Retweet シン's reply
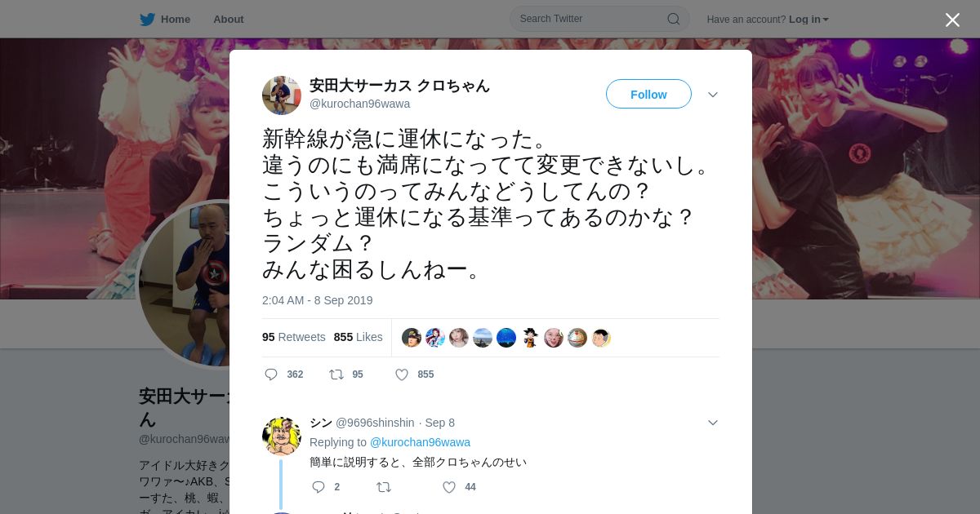The height and width of the screenshot is (514, 980). pos(384,487)
